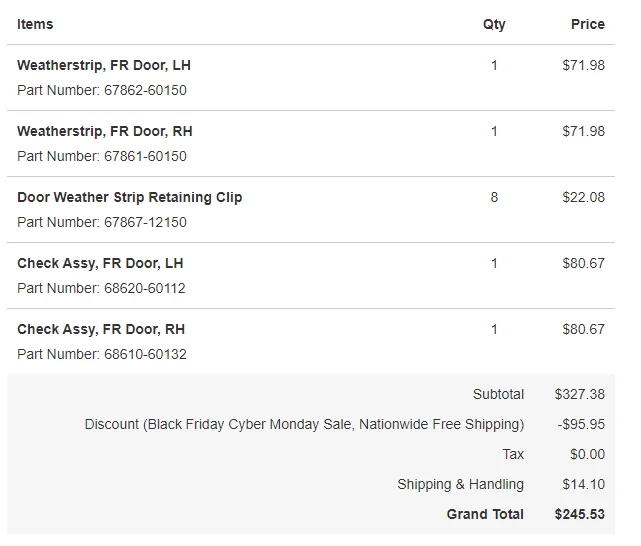641x546 pixels.
Task: Click part number 67861-60150
Action: point(145,156)
